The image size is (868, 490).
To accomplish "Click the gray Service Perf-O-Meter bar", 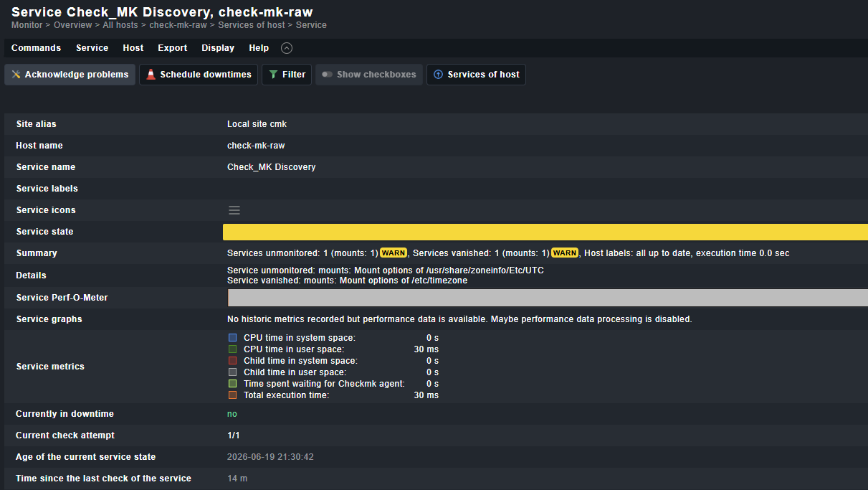I will [x=548, y=298].
